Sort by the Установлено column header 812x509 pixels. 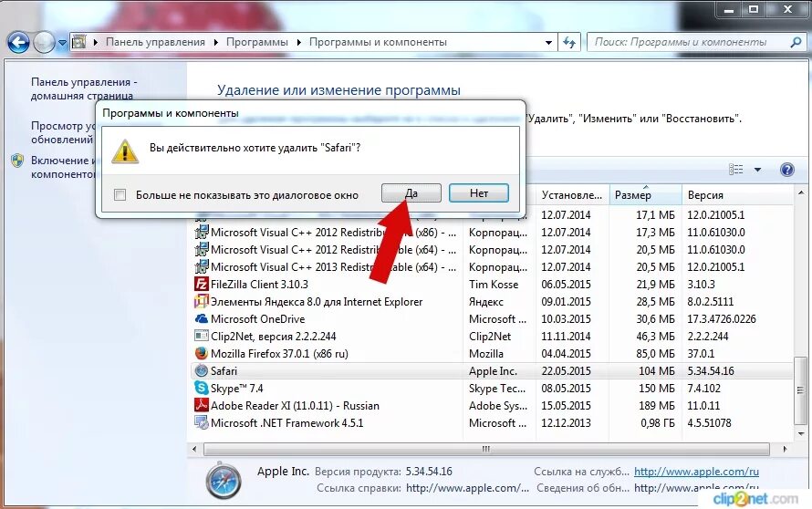pos(572,195)
